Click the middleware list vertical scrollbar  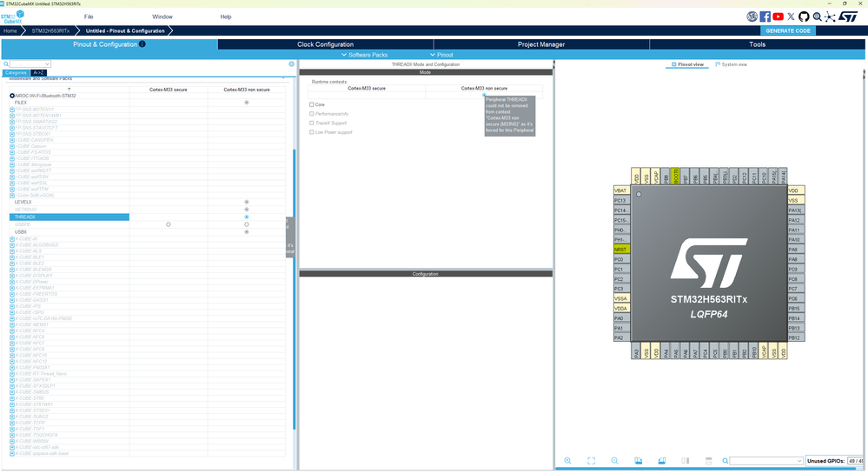point(294,289)
